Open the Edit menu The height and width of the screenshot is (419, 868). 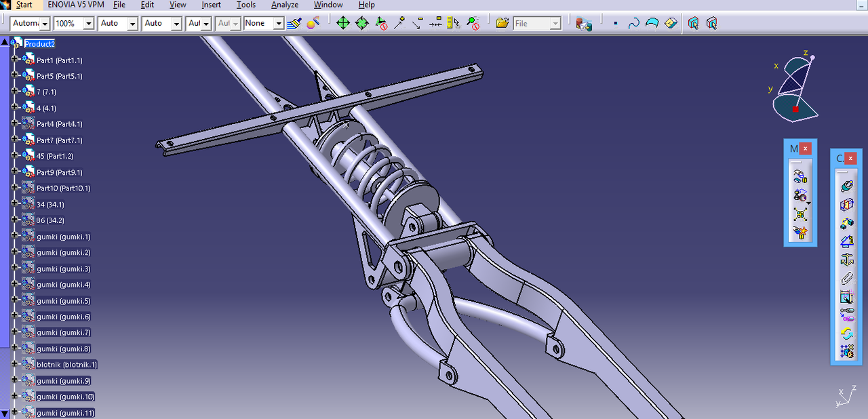pos(148,5)
